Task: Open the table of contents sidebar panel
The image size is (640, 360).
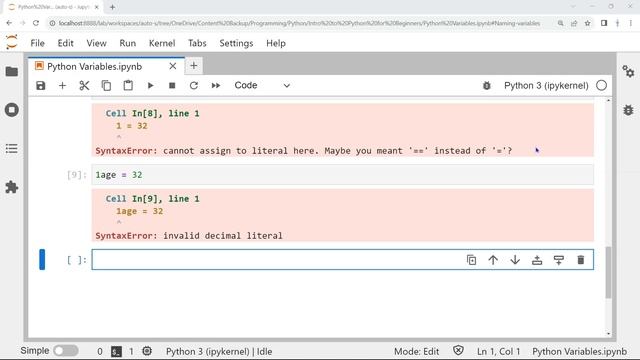Action: tap(12, 149)
